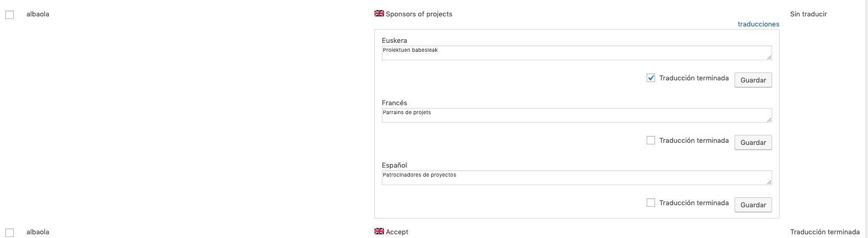The image size is (868, 238).
Task: Click the UK flag beside Sponsors of projects
Action: pos(379,13)
